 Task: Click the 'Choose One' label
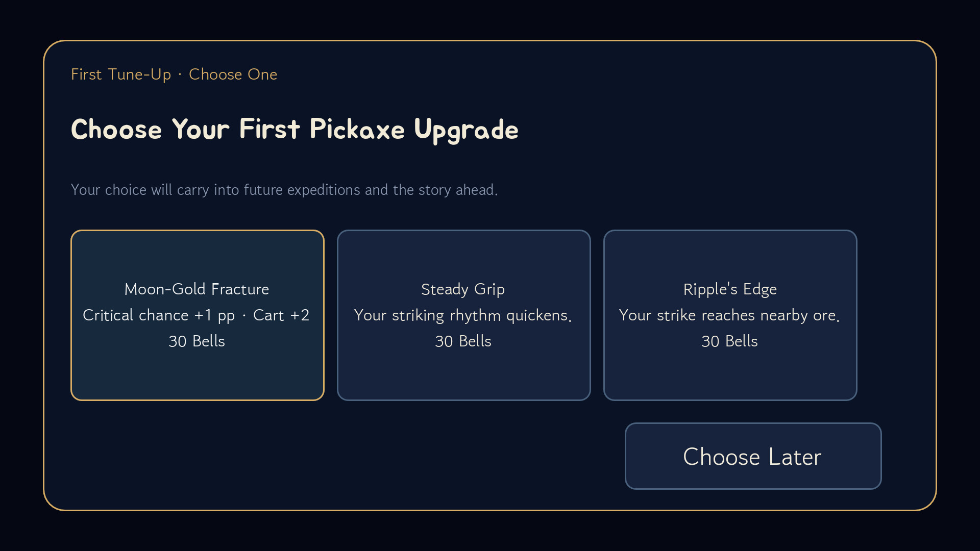[x=233, y=74]
